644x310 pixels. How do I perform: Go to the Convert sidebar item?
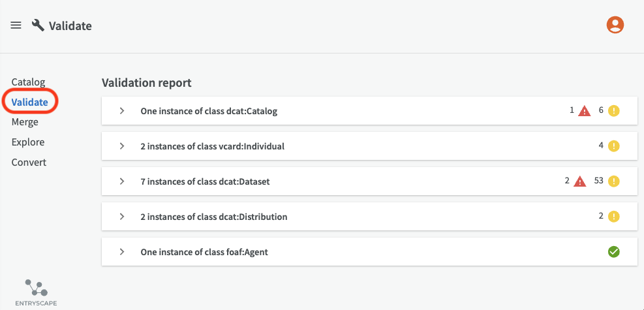29,163
